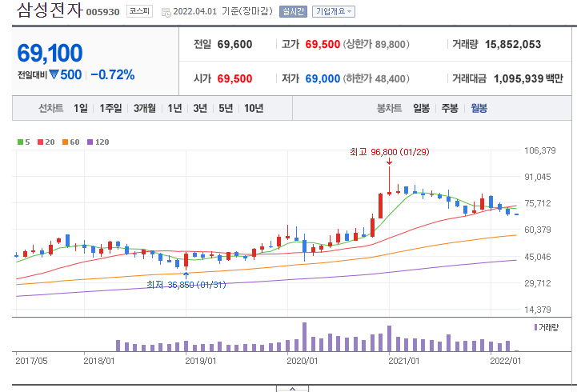Click the 45,046 y-axis label
The width and height of the screenshot is (577, 392).
tap(538, 257)
